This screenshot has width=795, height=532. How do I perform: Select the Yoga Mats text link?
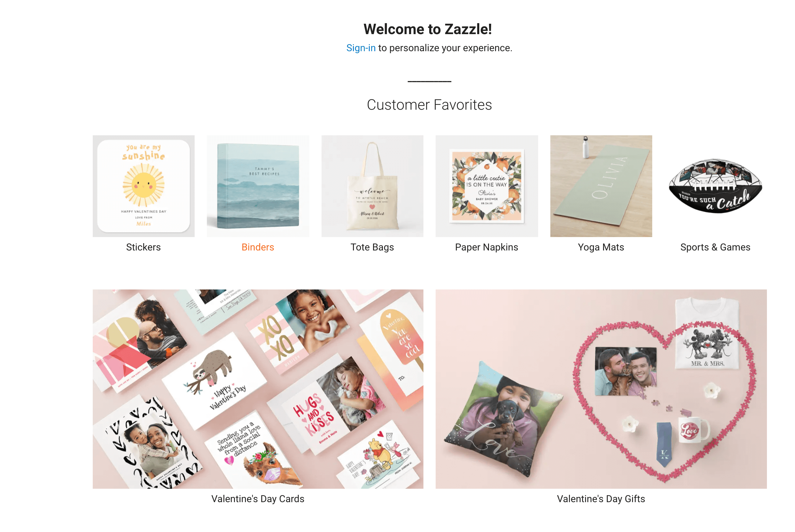pyautogui.click(x=601, y=247)
